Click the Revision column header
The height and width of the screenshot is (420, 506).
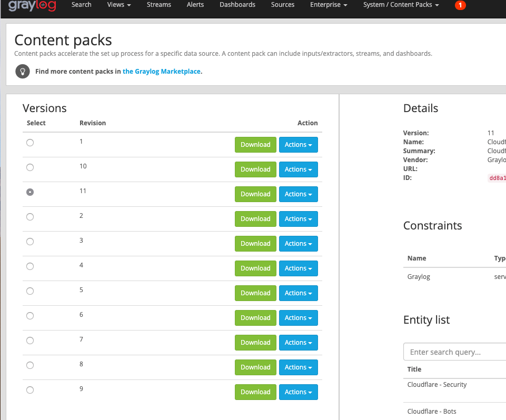click(x=93, y=123)
